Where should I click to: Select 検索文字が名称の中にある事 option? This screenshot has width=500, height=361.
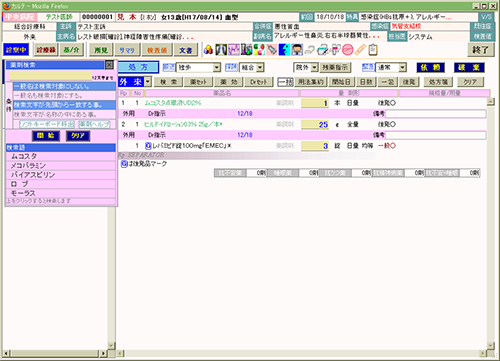coord(64,114)
